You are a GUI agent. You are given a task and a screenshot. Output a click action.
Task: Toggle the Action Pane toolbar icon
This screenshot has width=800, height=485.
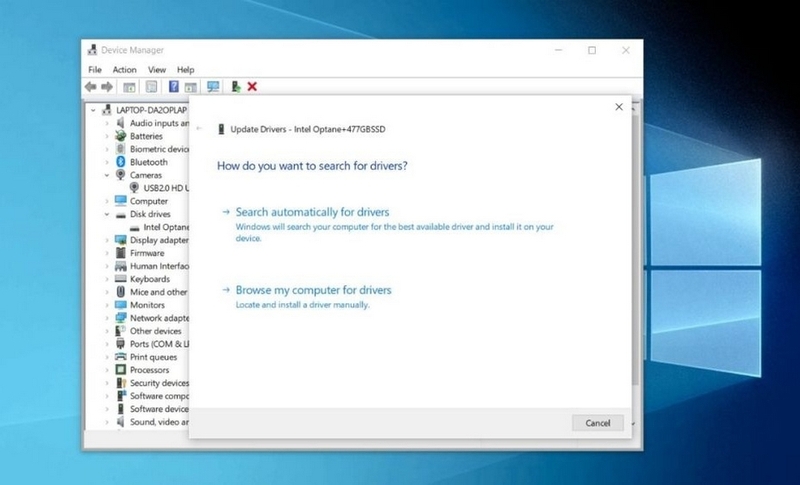point(190,87)
